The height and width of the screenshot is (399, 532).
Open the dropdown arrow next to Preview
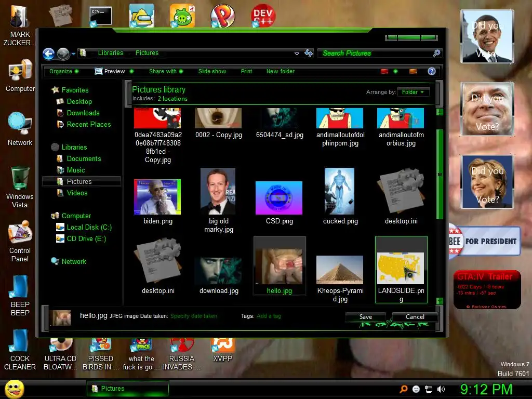coord(131,71)
